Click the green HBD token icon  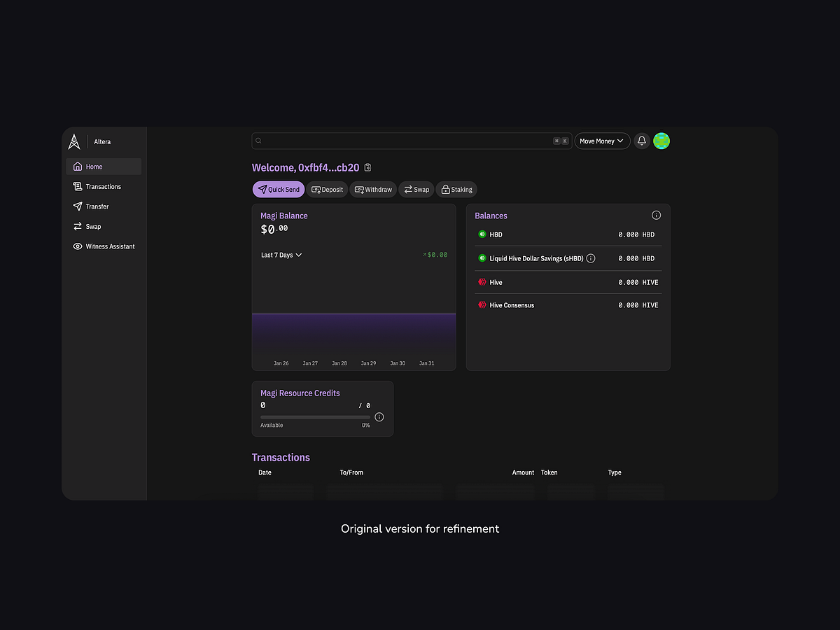tap(482, 234)
